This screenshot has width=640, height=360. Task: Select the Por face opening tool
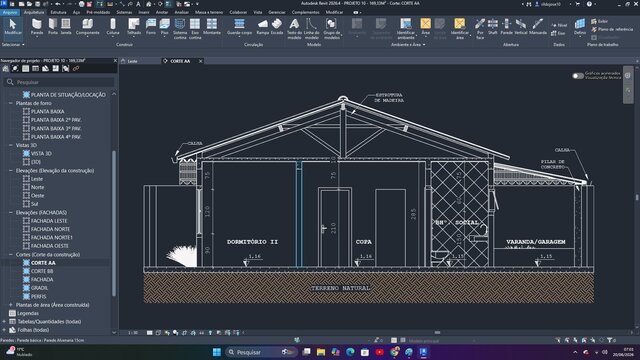(480, 29)
